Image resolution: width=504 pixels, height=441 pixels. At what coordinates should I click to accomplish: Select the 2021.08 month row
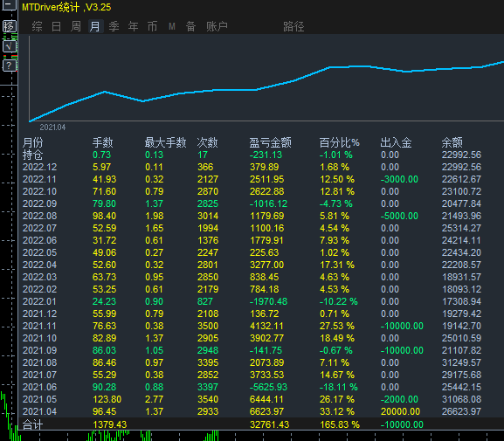252,362
